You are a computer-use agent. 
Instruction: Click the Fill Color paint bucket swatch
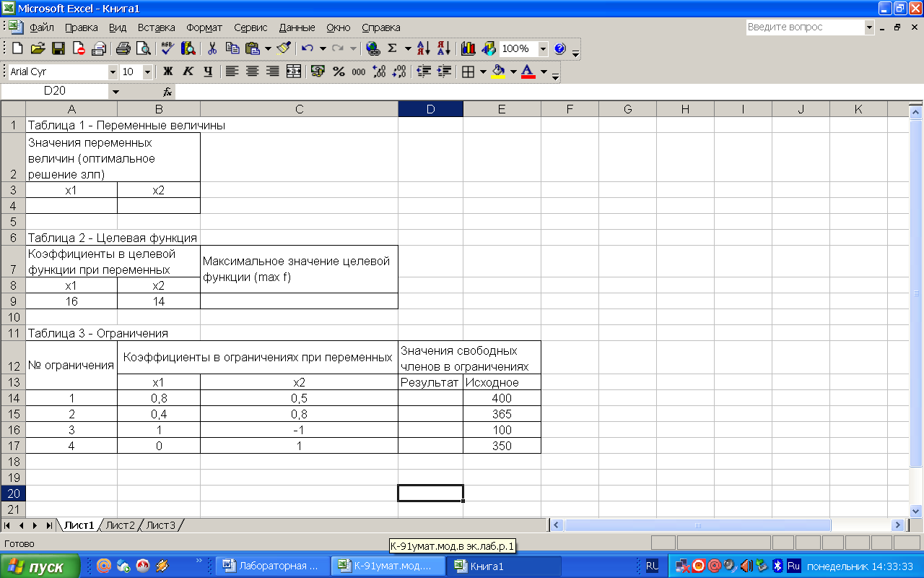(498, 72)
